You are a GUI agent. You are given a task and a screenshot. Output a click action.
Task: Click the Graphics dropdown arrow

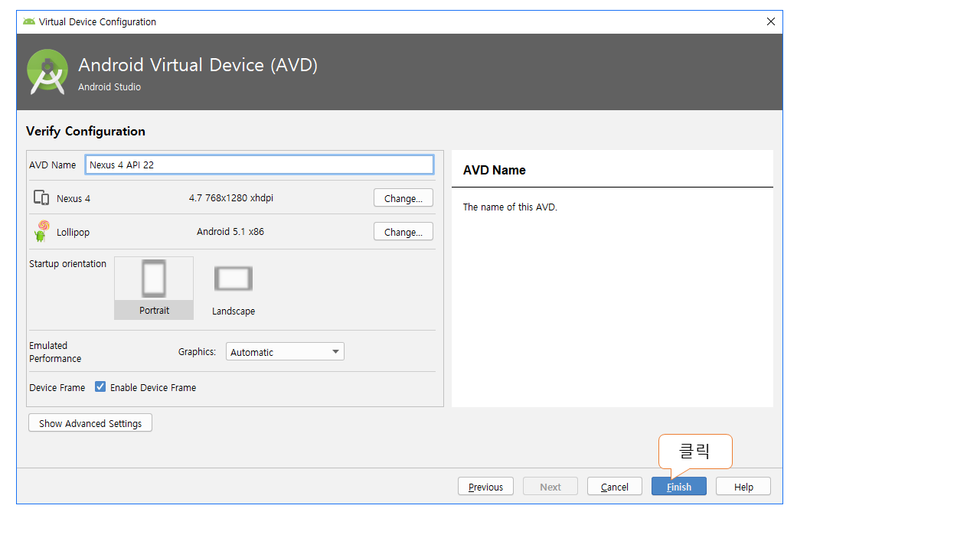coord(335,352)
